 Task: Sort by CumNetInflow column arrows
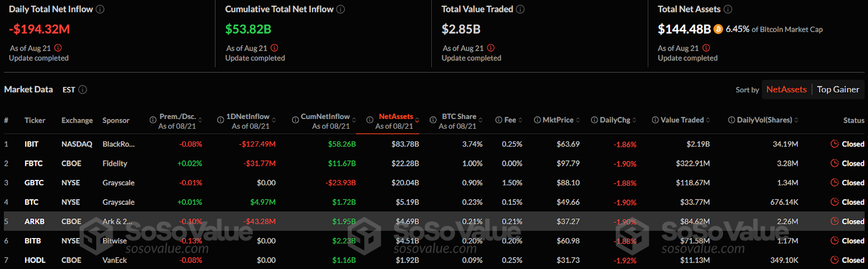(354, 120)
